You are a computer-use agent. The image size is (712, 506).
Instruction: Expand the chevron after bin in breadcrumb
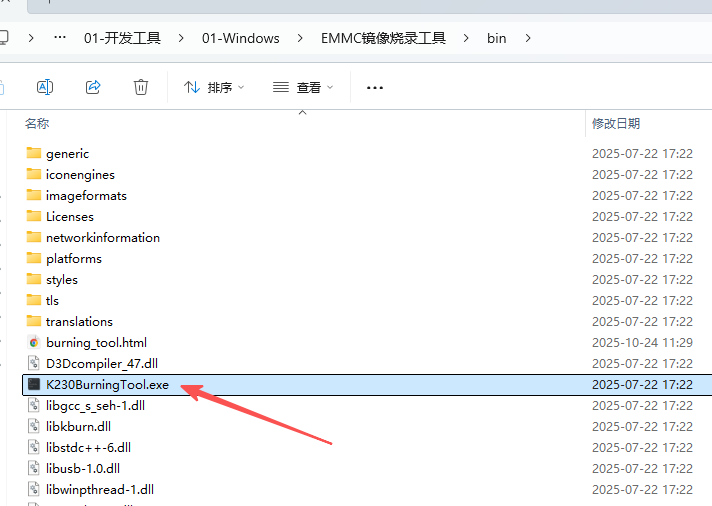coord(528,39)
